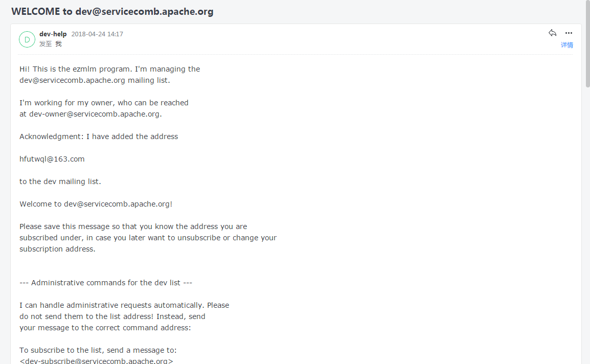The image size is (590, 364).
Task: Click the hfutwql@163.com email address
Action: click(52, 159)
